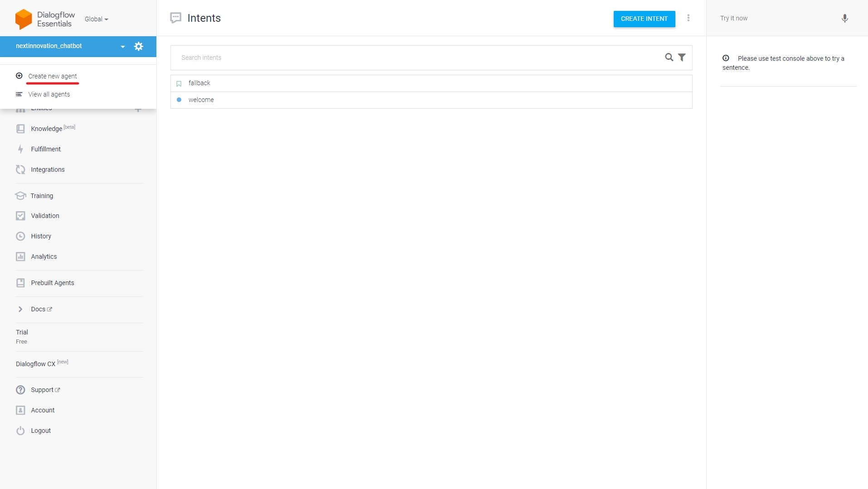Open Fulfillment page
This screenshot has height=489, width=868.
coord(46,149)
